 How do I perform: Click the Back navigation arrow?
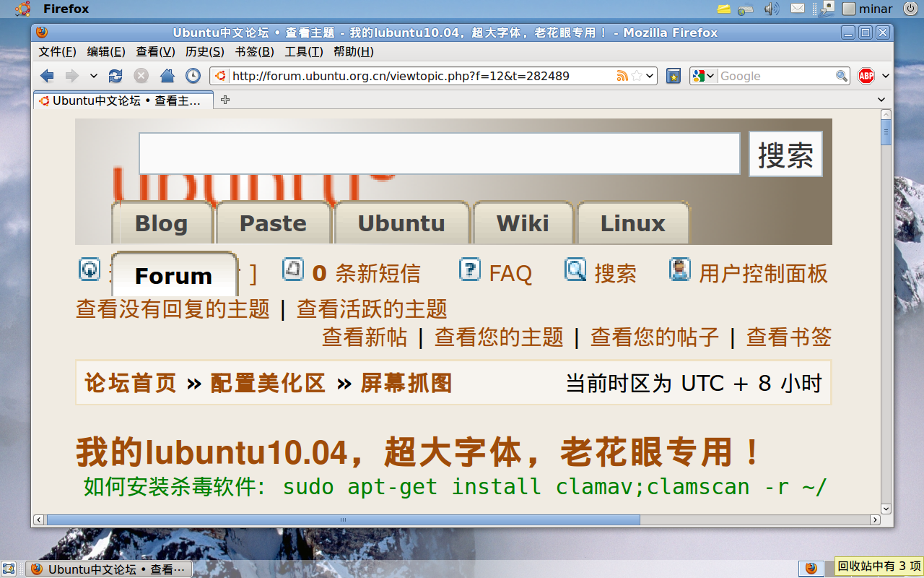point(47,76)
